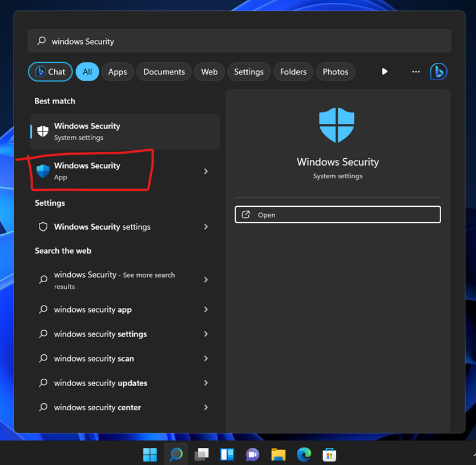Select the Web filter tab
Image resolution: width=476 pixels, height=465 pixels.
coord(209,72)
